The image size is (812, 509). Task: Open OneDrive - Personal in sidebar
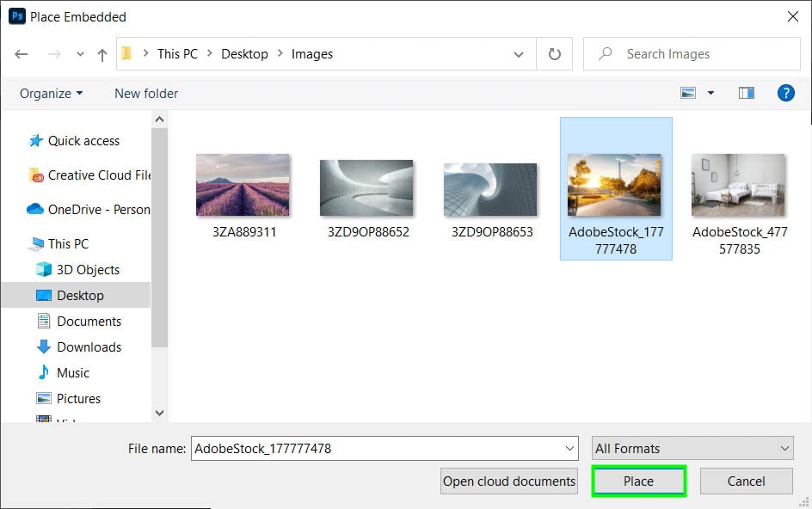(99, 210)
